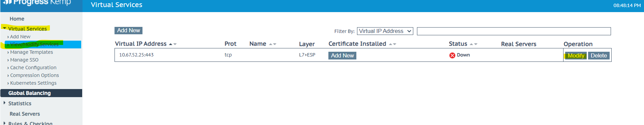This screenshot has width=644, height=125.
Task: Click Add New certificate button in row
Action: point(342,56)
